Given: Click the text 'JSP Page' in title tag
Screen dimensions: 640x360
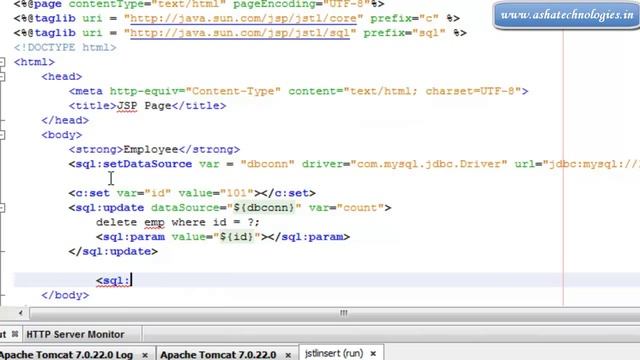Looking at the screenshot, I should (144, 106).
